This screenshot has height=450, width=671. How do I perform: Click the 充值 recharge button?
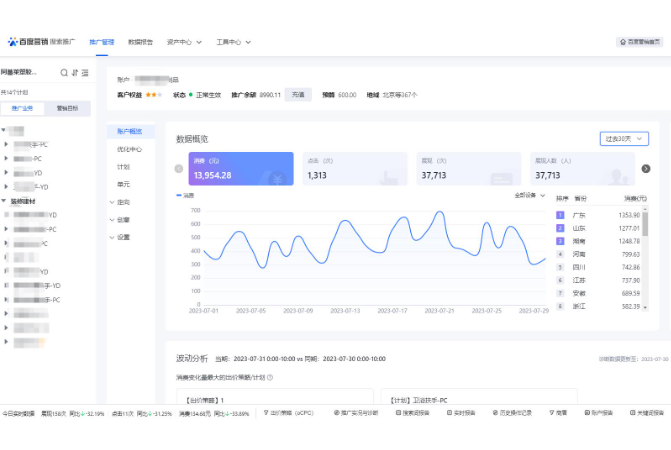click(298, 95)
